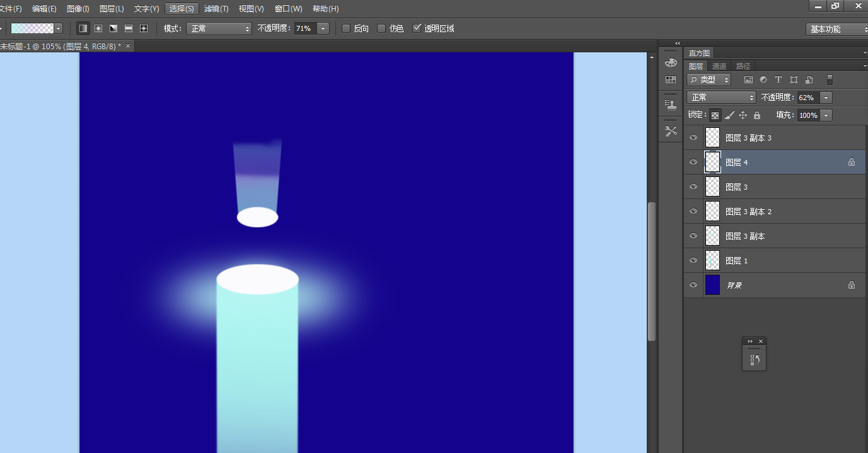Choose the diamond gradient style icon

pos(144,28)
